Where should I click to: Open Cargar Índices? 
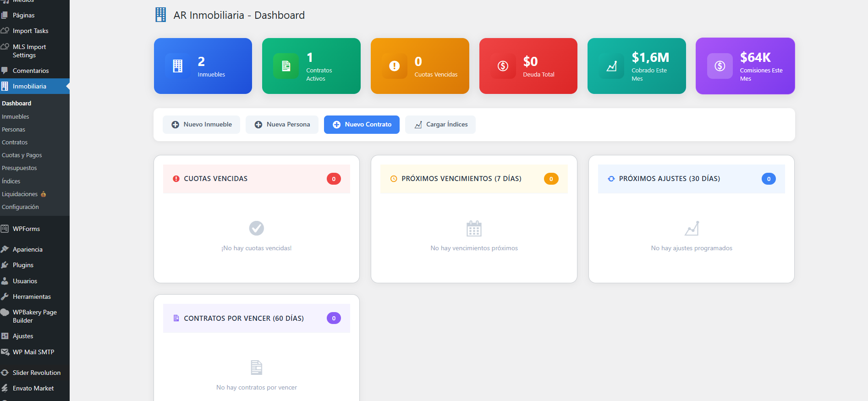click(x=440, y=125)
